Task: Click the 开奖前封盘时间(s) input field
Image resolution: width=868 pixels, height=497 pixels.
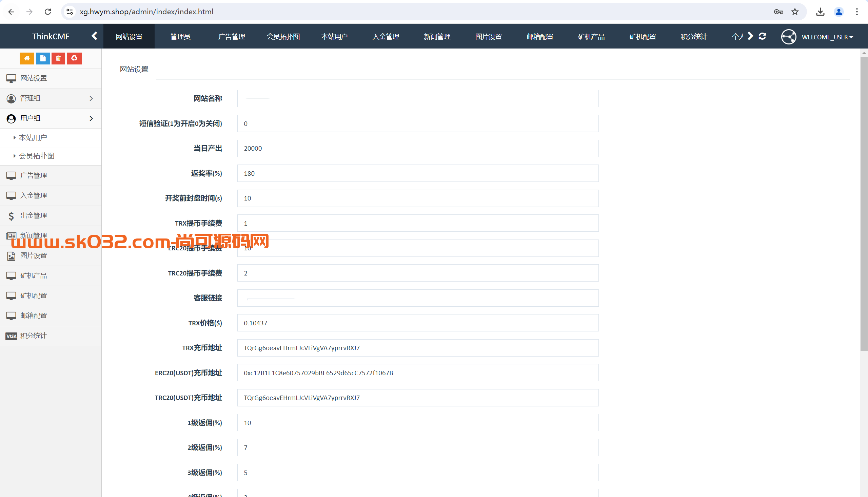Action: [x=418, y=198]
